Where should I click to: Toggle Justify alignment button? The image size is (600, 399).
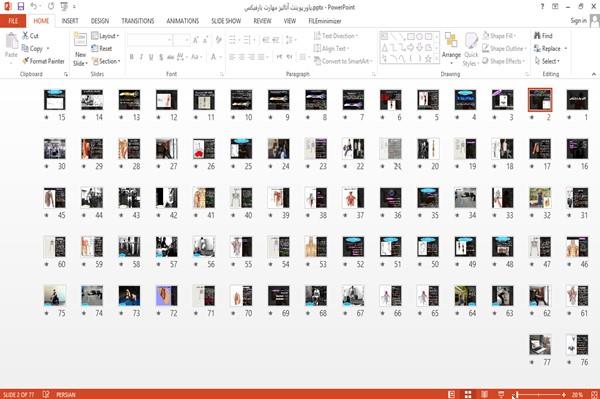pyautogui.click(x=261, y=57)
